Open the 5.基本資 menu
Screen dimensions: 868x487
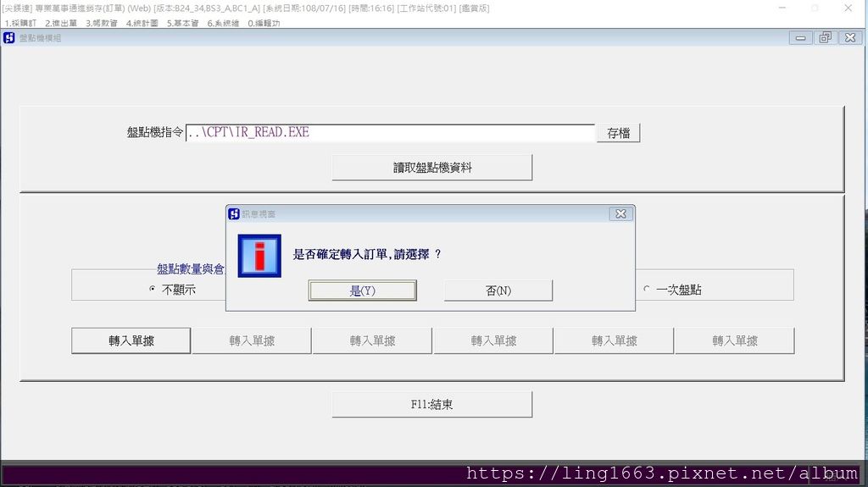(x=183, y=23)
